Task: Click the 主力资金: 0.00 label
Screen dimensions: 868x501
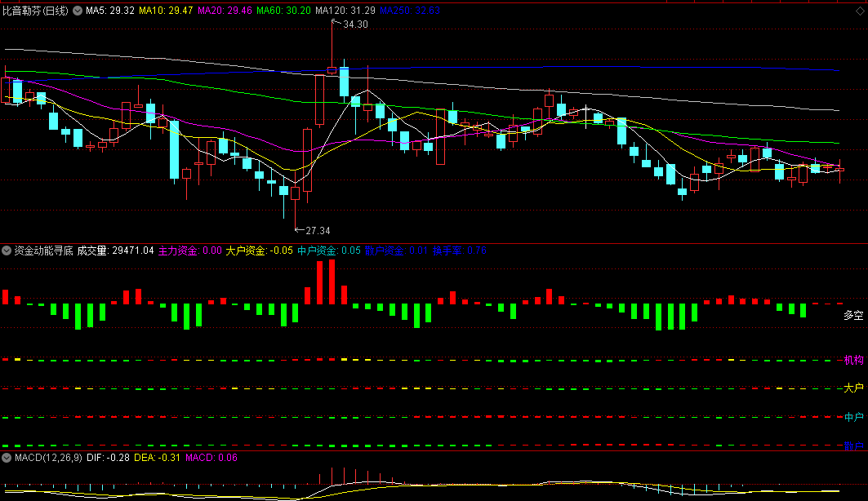Action: [190, 250]
